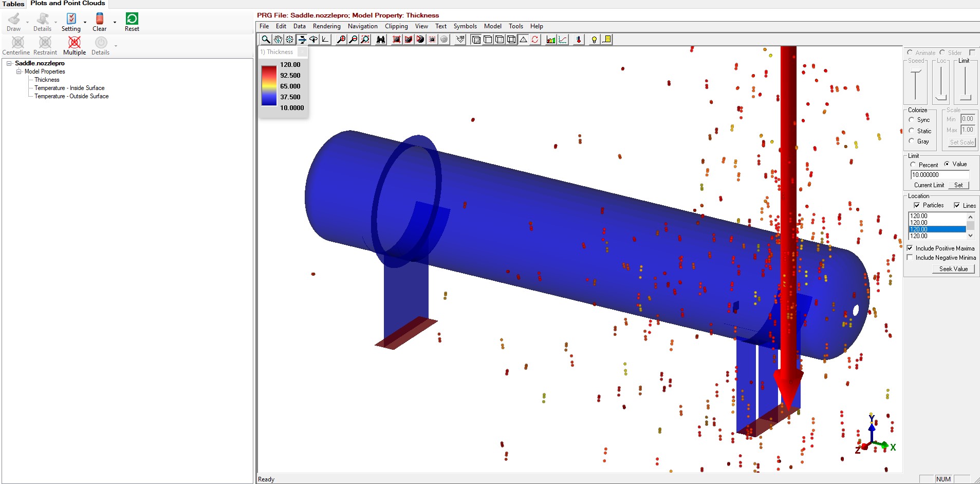The height and width of the screenshot is (484, 980).
Task: Click the Clear eraser icon
Action: [100, 19]
